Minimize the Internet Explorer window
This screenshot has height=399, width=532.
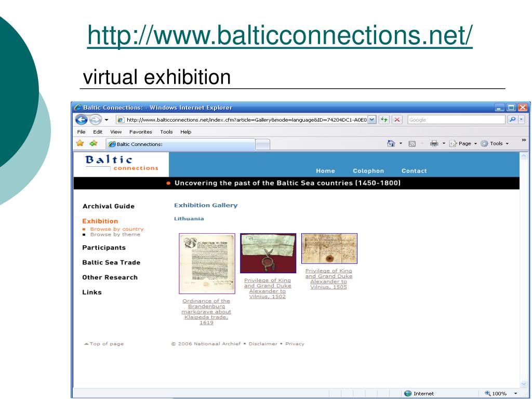[499, 108]
